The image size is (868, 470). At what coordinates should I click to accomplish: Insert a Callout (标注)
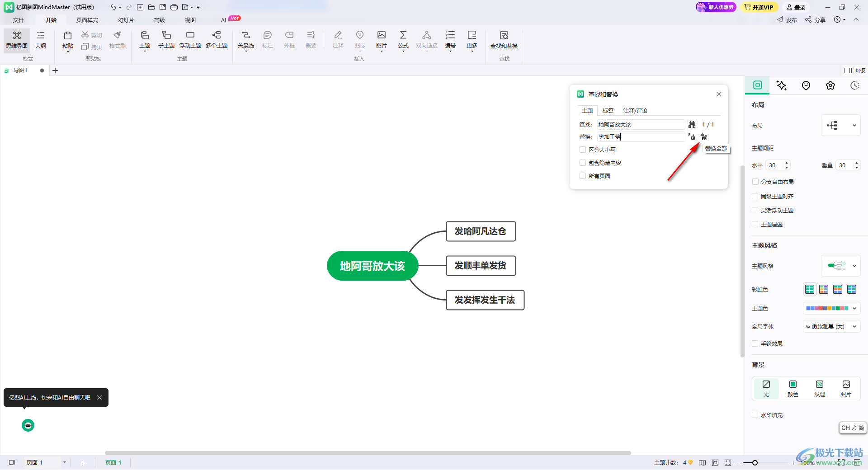(268, 40)
